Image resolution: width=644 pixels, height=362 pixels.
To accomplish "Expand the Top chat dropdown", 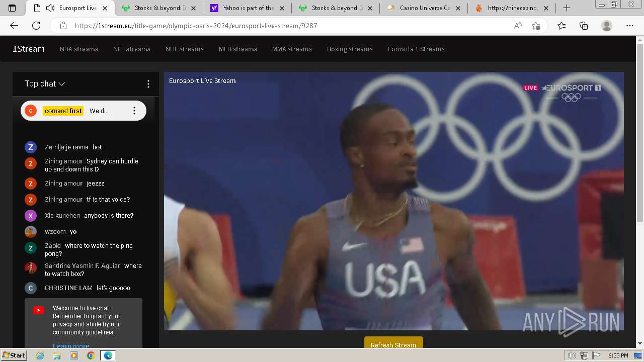I will click(x=45, y=84).
